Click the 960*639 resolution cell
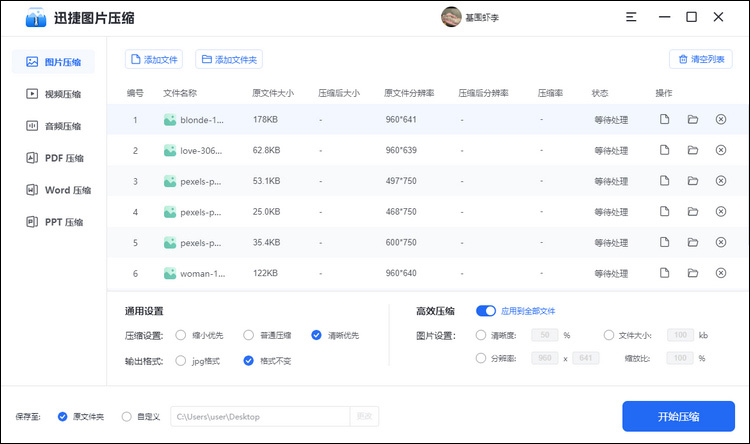Viewport: 750px width, 444px height. click(401, 150)
